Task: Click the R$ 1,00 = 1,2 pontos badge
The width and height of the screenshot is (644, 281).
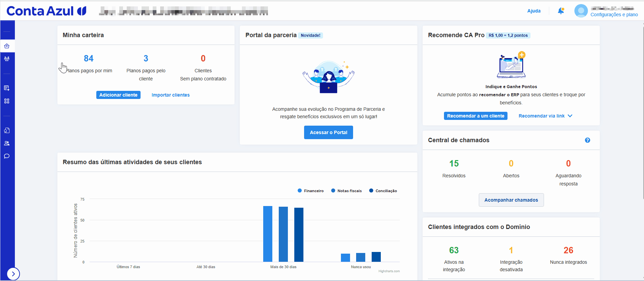Action: point(508,35)
